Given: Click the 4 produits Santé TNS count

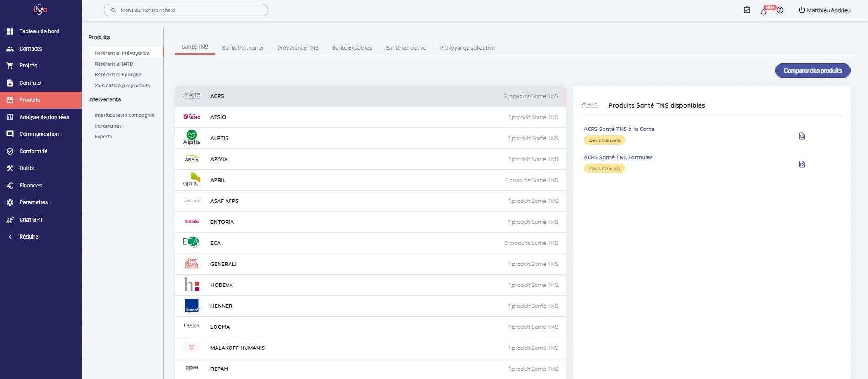Looking at the screenshot, I should click(531, 180).
